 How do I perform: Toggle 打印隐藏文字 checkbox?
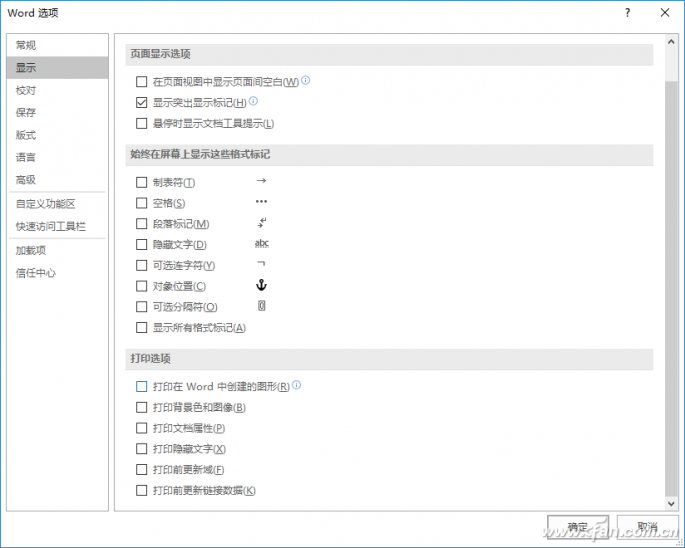click(x=141, y=449)
